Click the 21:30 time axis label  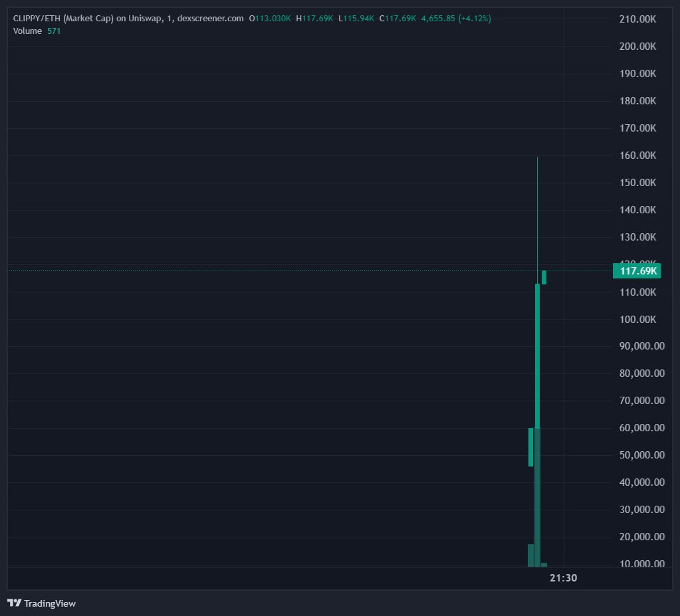coord(563,578)
